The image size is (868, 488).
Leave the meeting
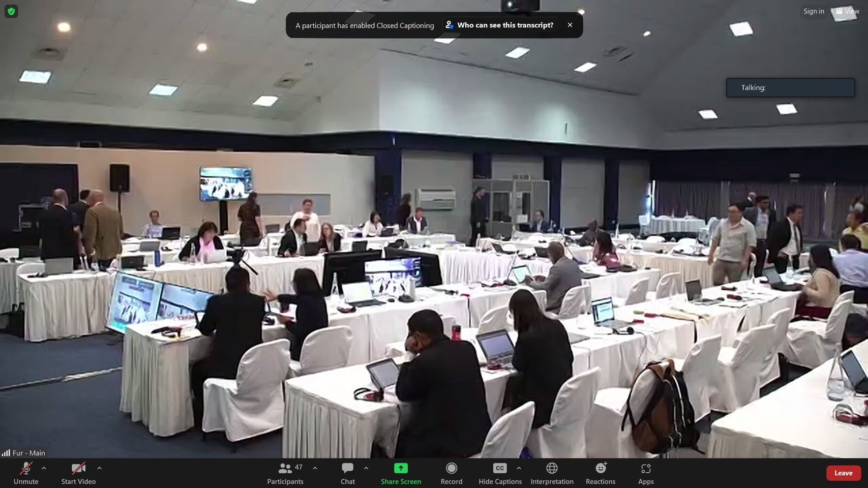pos(843,473)
